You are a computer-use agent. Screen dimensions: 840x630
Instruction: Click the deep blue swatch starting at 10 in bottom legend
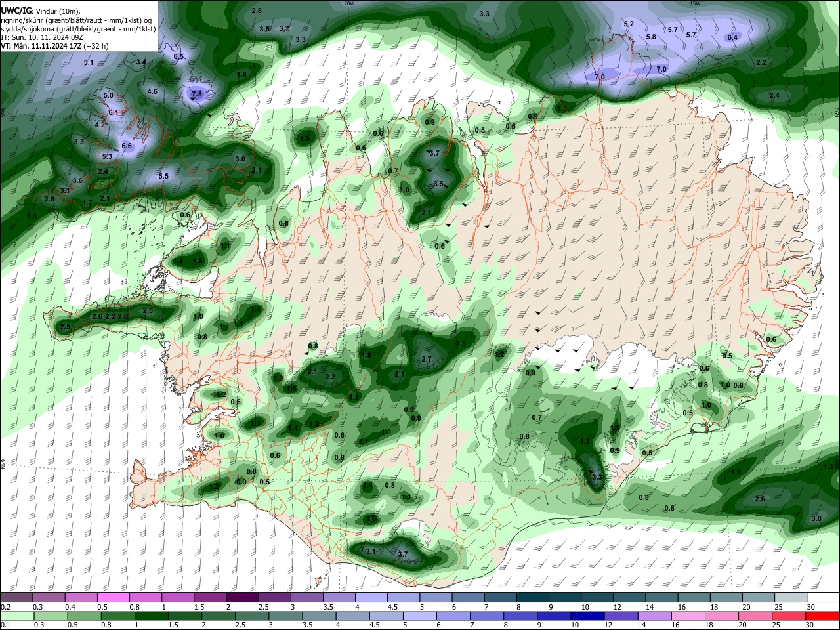587,616
